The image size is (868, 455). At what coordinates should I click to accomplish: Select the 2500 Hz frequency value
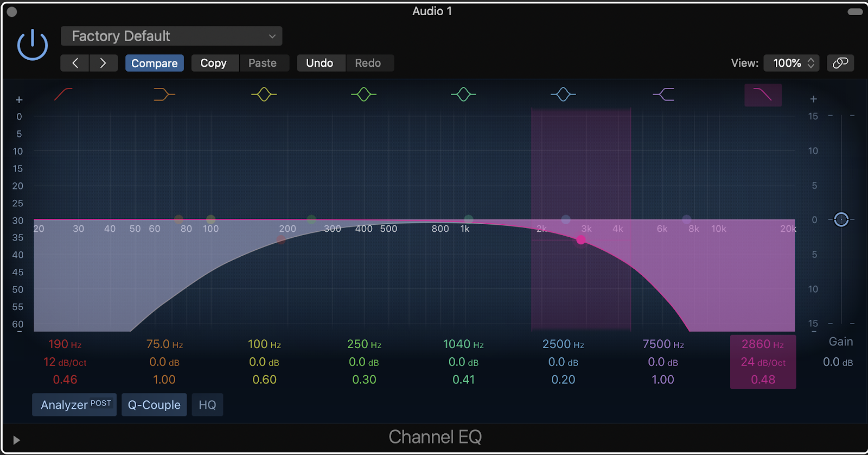(x=563, y=344)
